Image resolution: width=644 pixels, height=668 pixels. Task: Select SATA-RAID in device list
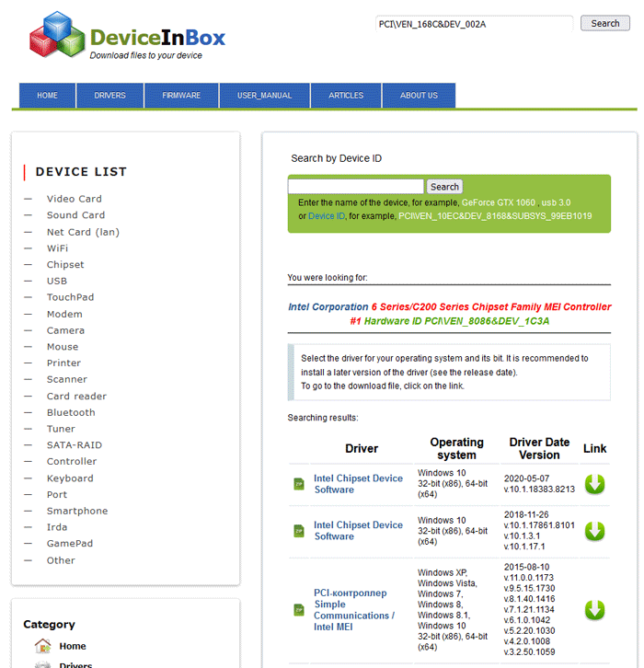(x=75, y=445)
